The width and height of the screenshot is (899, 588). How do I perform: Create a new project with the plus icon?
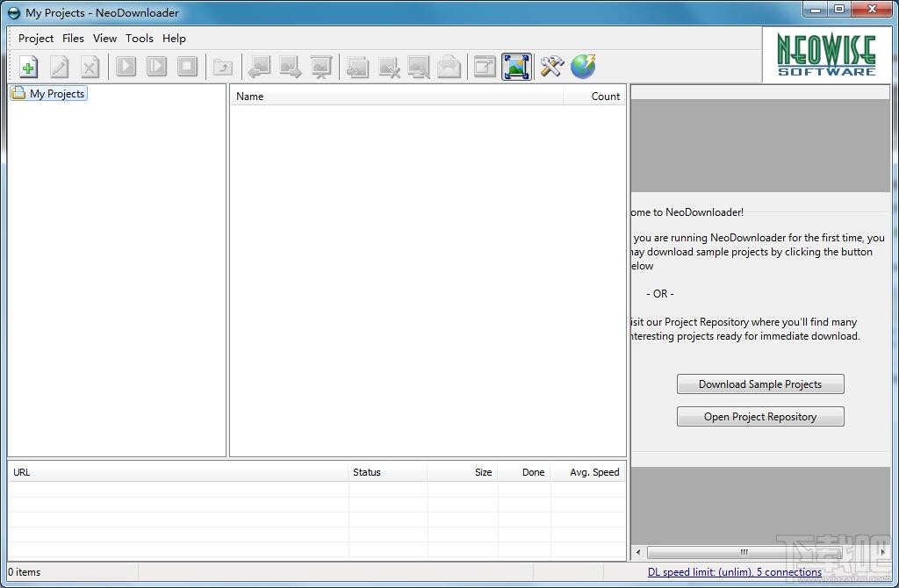pyautogui.click(x=28, y=67)
